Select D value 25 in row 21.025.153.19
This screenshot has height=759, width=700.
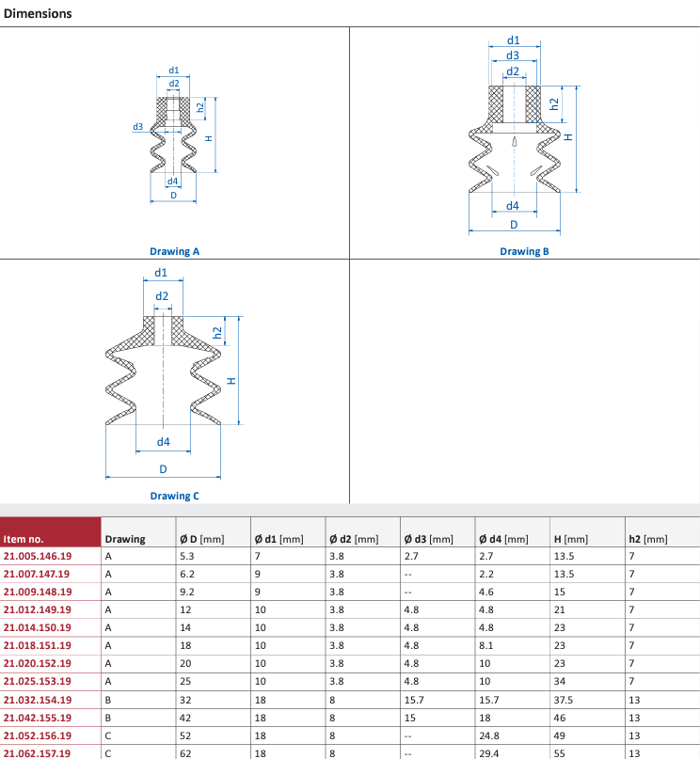point(185,682)
